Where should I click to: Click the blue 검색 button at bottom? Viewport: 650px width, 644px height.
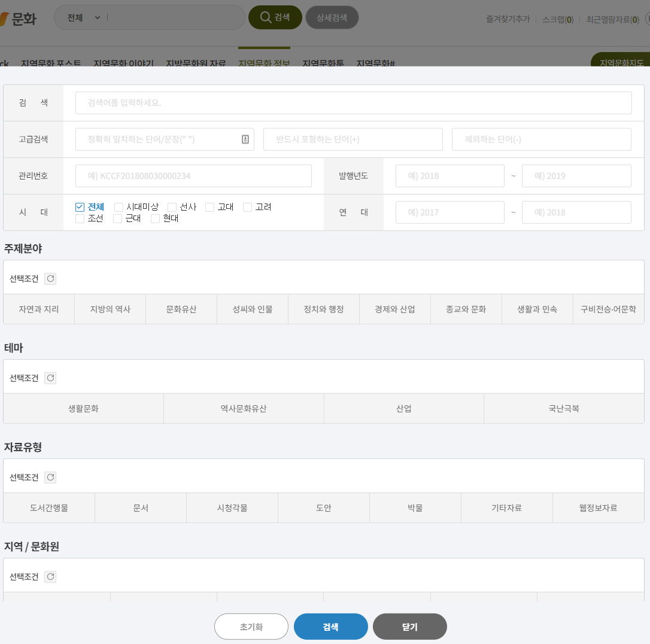pyautogui.click(x=331, y=627)
